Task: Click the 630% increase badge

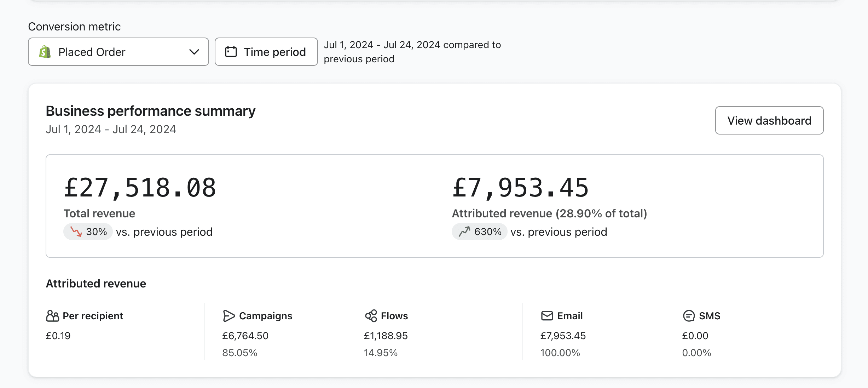Action: pyautogui.click(x=479, y=232)
